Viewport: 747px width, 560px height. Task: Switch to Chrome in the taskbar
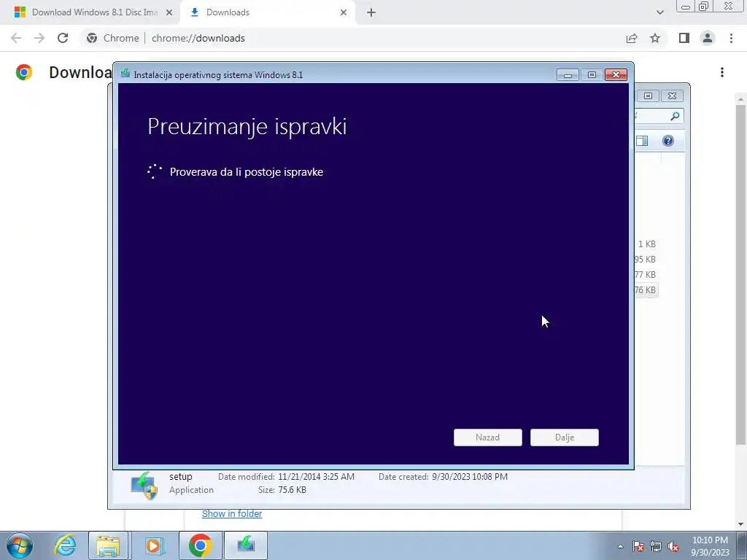pos(200,545)
